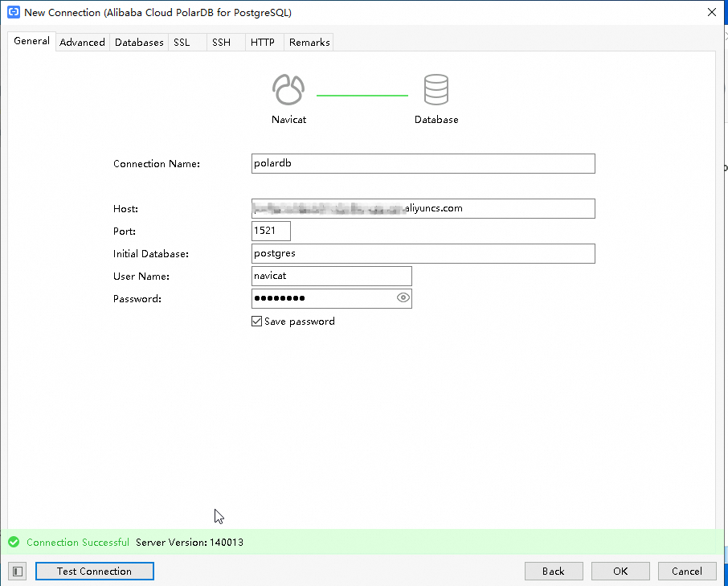Click the PolarDB title bar icon
Image resolution: width=728 pixels, height=586 pixels.
click(x=14, y=12)
